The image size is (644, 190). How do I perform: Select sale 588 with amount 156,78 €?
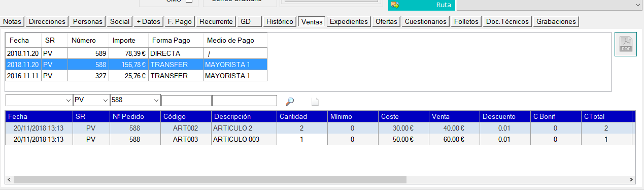(x=136, y=65)
